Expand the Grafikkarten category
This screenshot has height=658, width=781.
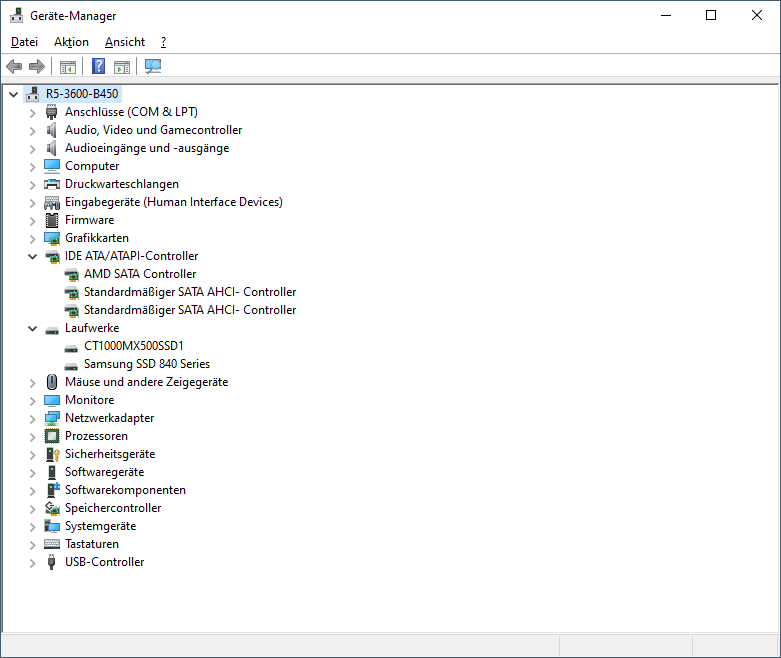(32, 239)
